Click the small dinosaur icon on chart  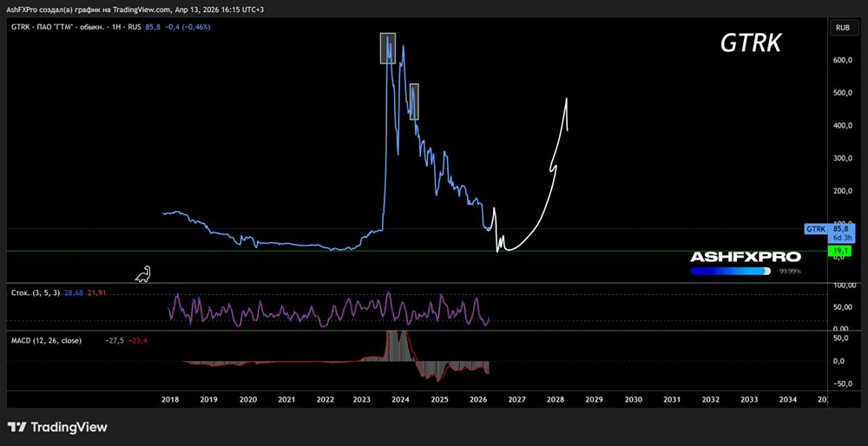click(x=143, y=274)
